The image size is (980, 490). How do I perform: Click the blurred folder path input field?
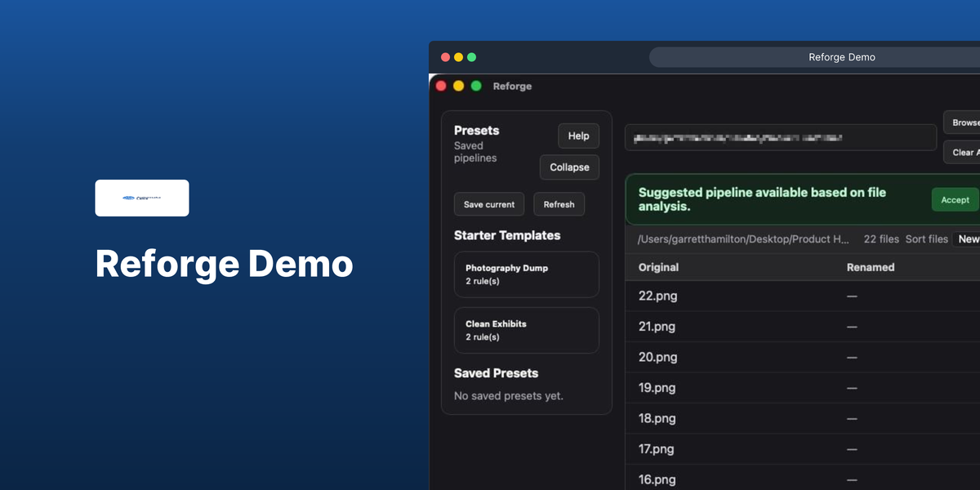tap(781, 137)
